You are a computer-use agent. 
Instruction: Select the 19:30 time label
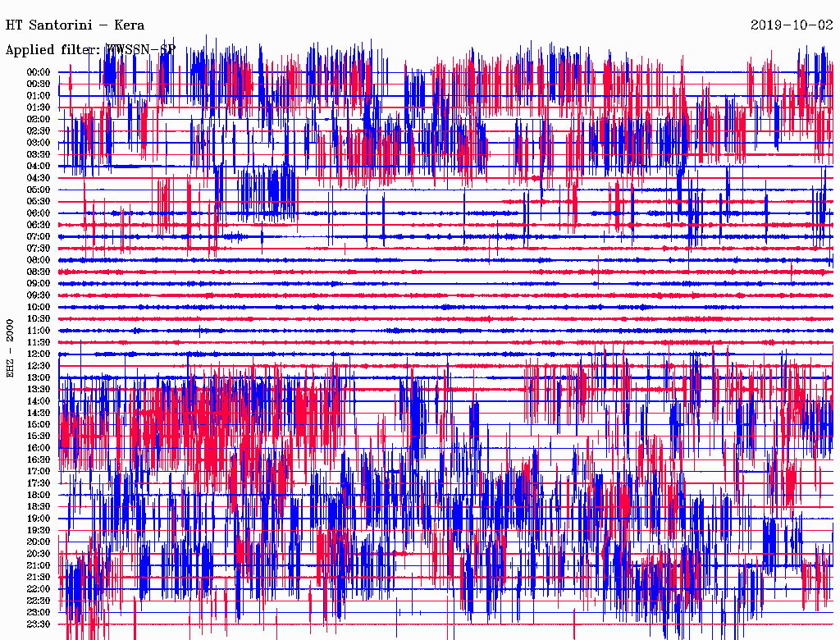click(39, 531)
